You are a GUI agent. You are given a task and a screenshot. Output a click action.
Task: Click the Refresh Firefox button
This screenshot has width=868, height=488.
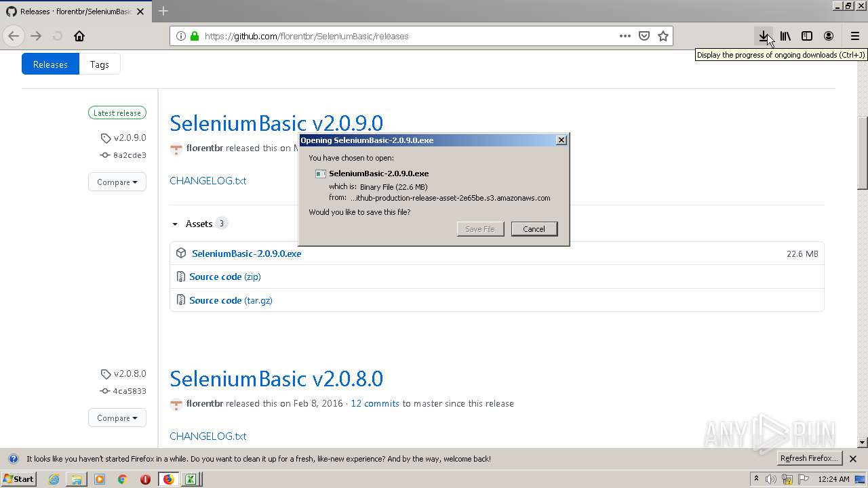click(809, 458)
